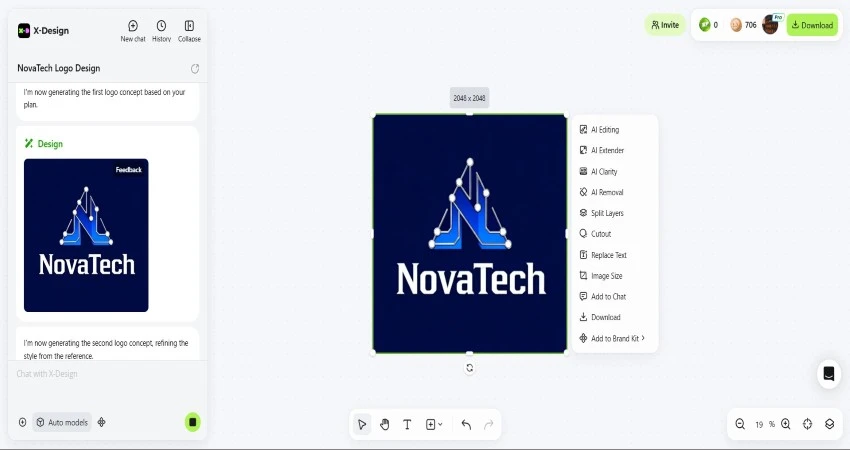Select the pointer selection tool

pos(362,425)
